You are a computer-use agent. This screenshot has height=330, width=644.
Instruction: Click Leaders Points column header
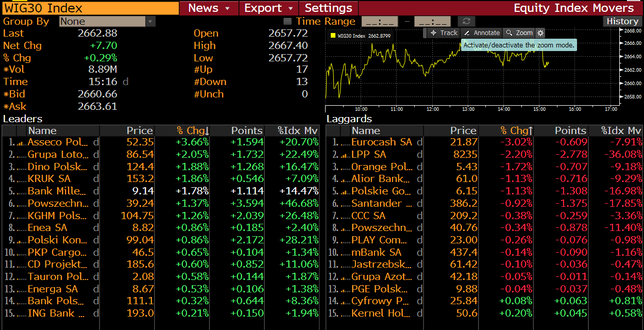[237, 130]
